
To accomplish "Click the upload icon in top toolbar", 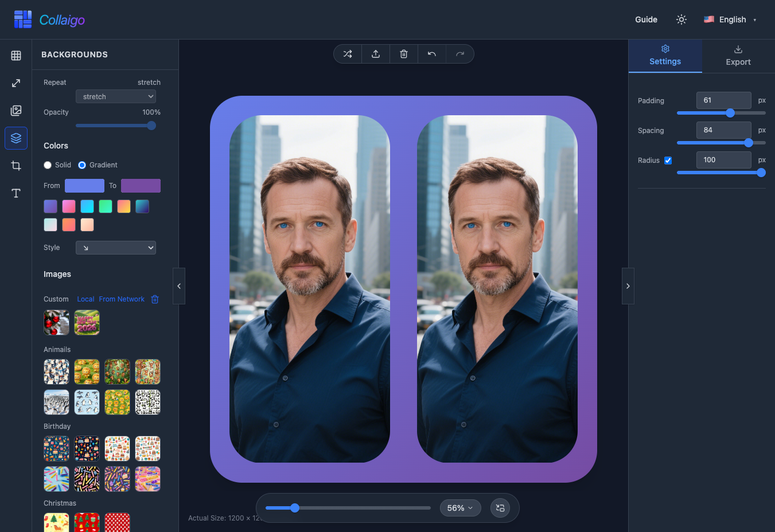I will 376,54.
